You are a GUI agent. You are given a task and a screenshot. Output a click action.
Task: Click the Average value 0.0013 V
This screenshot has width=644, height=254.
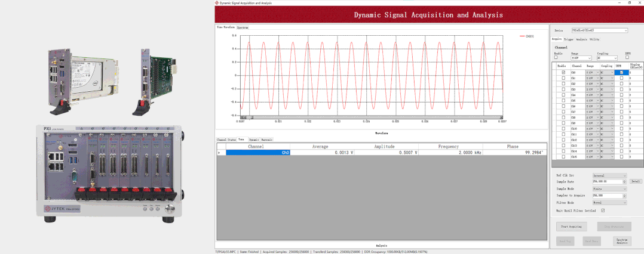tap(322, 153)
